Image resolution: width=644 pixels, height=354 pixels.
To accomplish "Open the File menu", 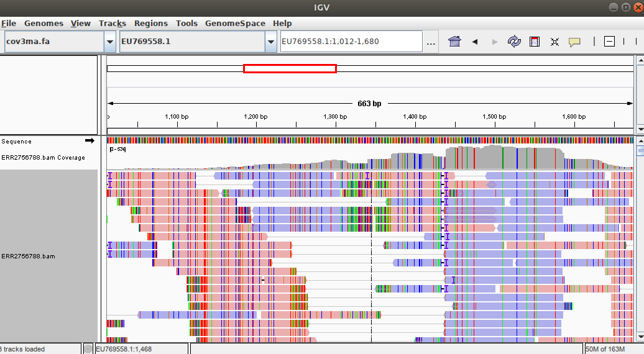I will point(9,24).
